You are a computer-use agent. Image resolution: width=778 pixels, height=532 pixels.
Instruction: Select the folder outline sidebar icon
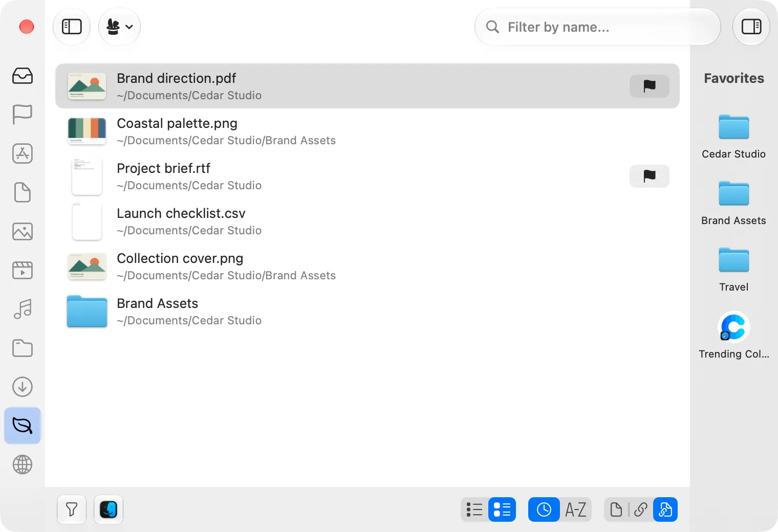pos(23,348)
